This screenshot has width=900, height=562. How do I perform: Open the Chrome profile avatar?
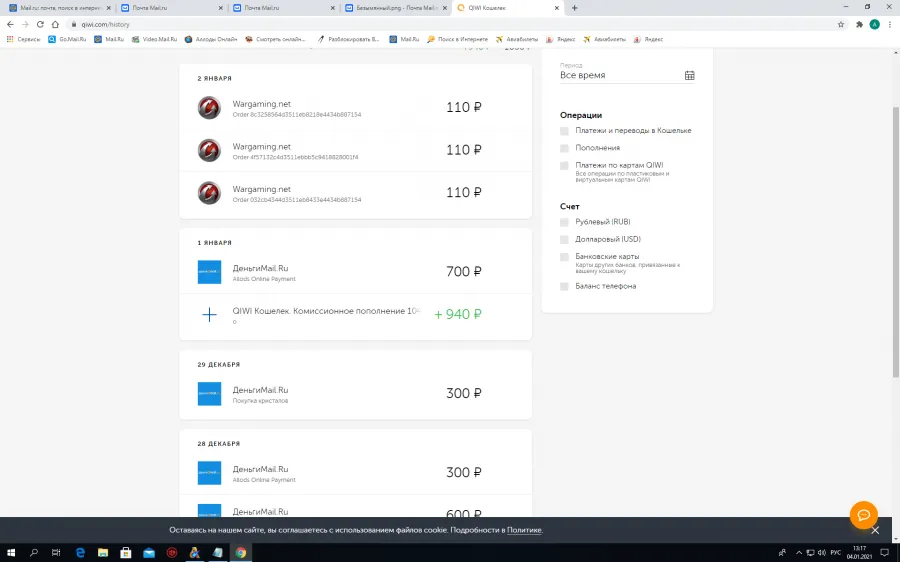(874, 24)
